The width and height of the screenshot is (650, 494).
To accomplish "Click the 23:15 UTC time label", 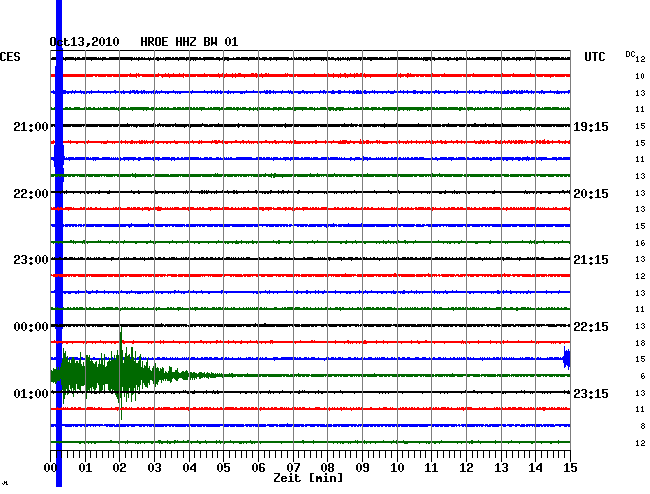I will pyautogui.click(x=591, y=393).
